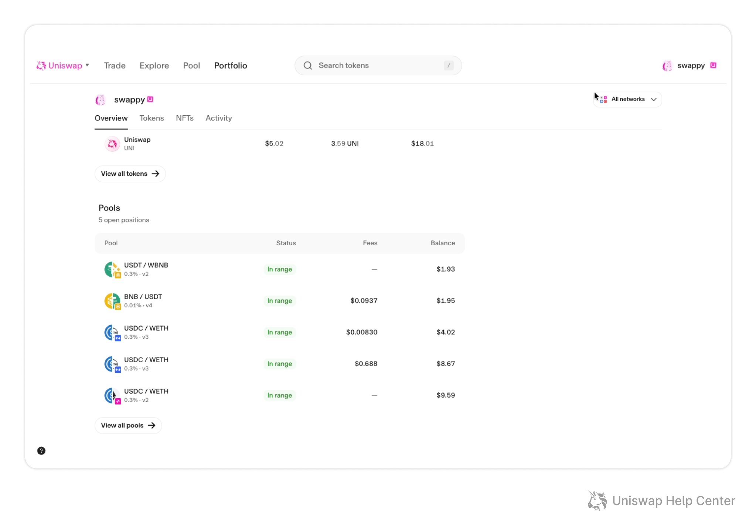756x532 pixels.
Task: Open the Uniswap logo dropdown arrow
Action: pos(87,65)
